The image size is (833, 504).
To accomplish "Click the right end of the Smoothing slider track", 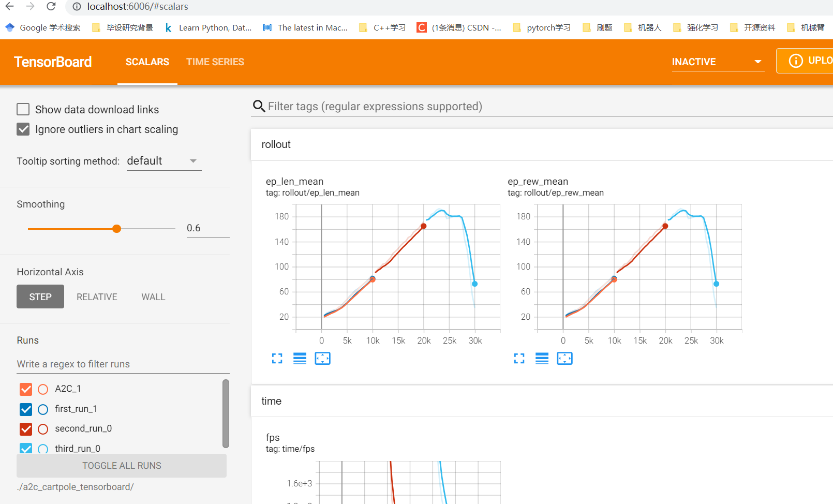I will [x=174, y=229].
